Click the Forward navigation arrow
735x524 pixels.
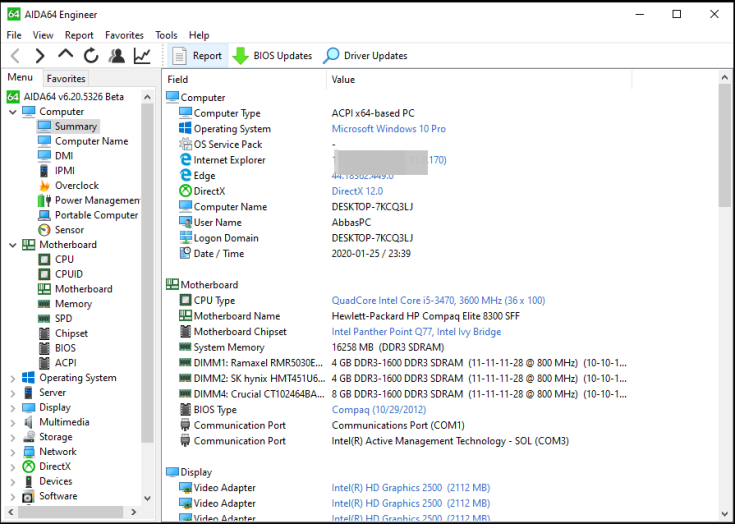pyautogui.click(x=40, y=56)
